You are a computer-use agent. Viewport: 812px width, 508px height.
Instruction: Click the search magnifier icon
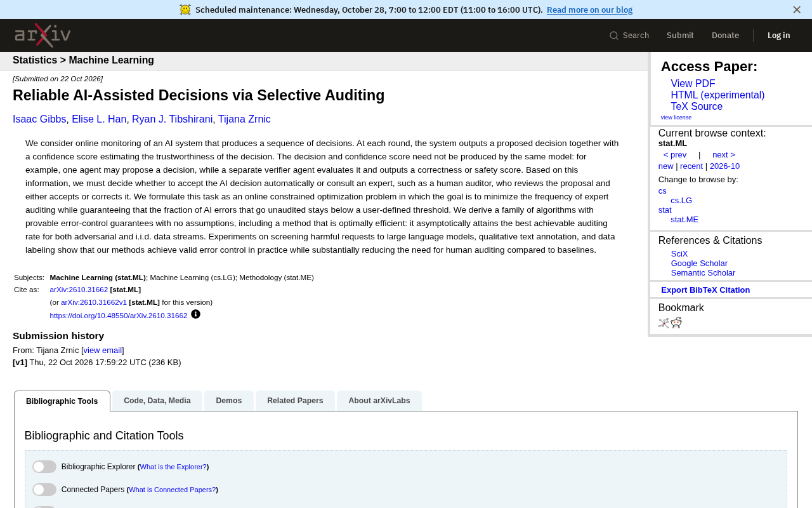(x=614, y=36)
